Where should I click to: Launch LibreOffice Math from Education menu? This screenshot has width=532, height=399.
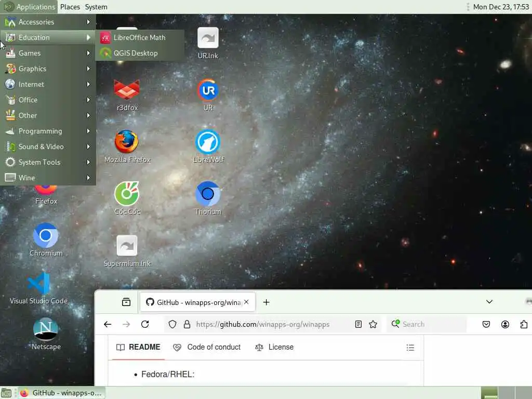tap(140, 37)
